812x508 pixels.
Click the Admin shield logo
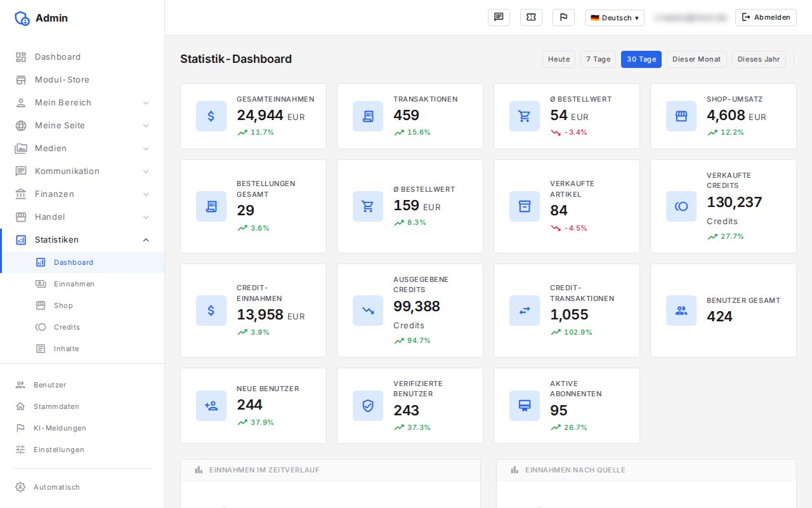(x=22, y=18)
